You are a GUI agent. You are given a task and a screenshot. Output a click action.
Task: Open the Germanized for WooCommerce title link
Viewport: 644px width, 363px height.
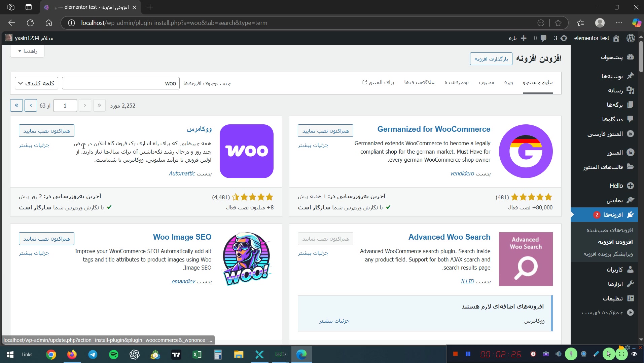434,129
